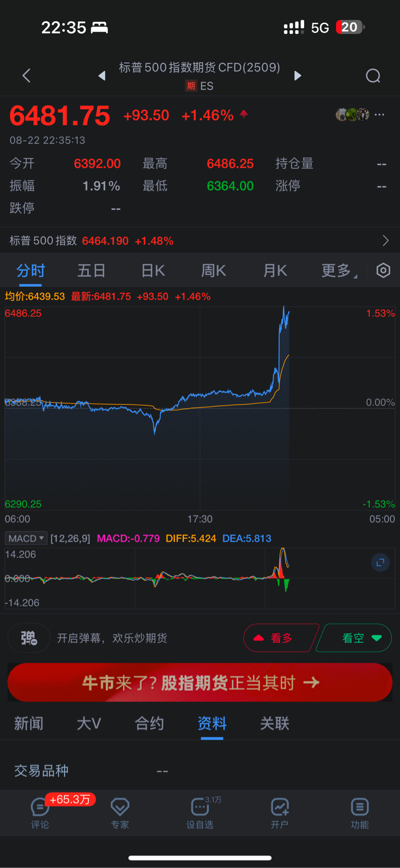The image size is (400, 868).
Task: Tap the 均价:6439.53 label
Action: click(x=35, y=297)
